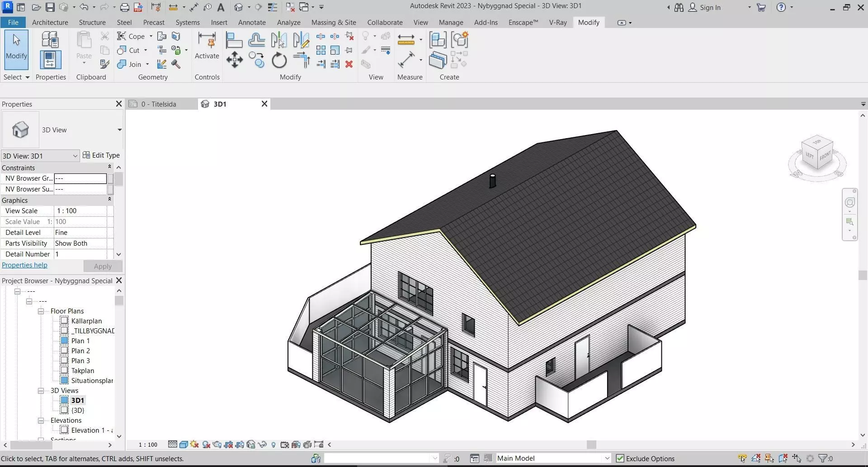The height and width of the screenshot is (467, 868).
Task: Open the File menu
Action: pos(13,23)
